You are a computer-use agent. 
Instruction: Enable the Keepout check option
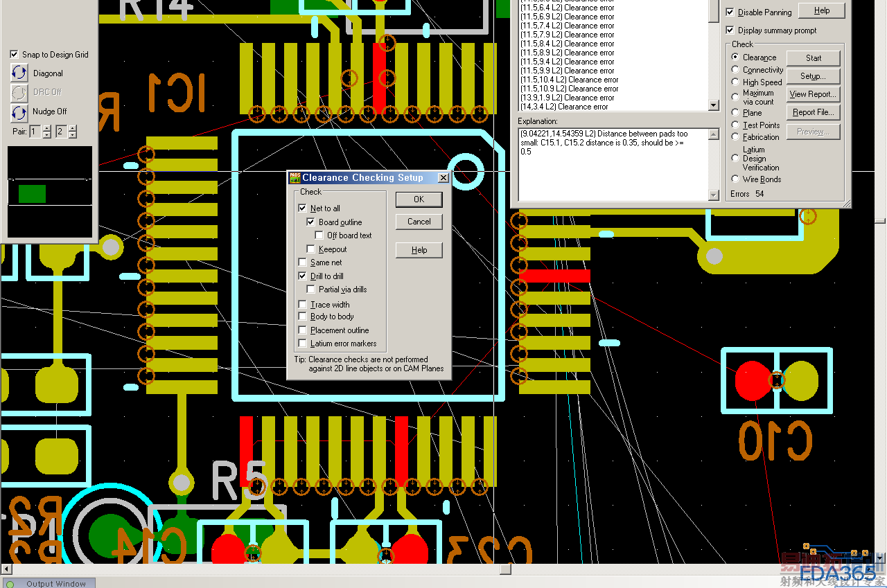click(311, 249)
